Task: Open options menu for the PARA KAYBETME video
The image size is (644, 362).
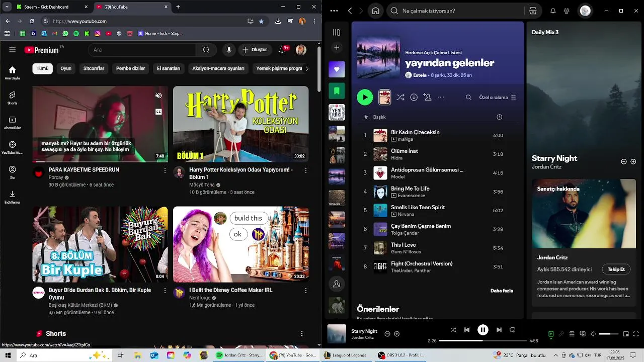Action: pyautogui.click(x=165, y=170)
